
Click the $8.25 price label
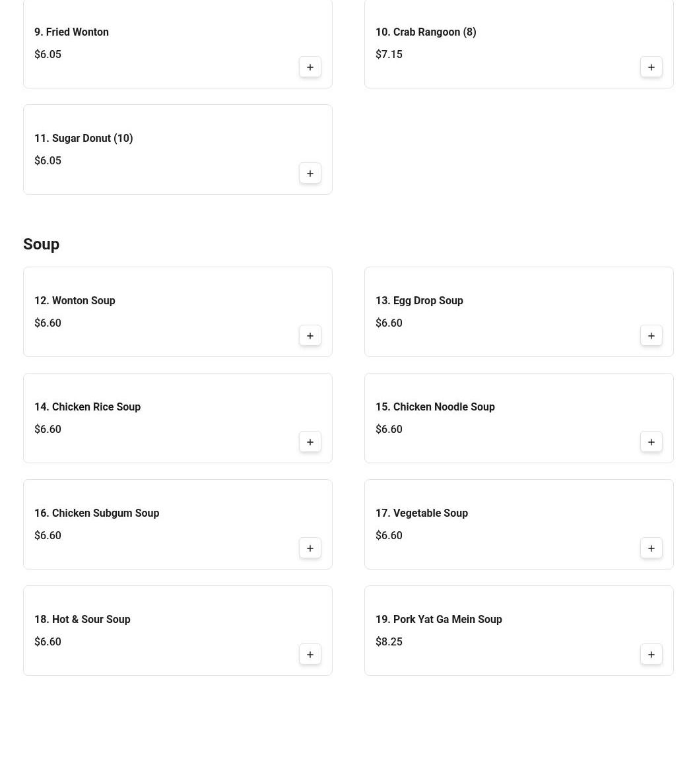389,642
